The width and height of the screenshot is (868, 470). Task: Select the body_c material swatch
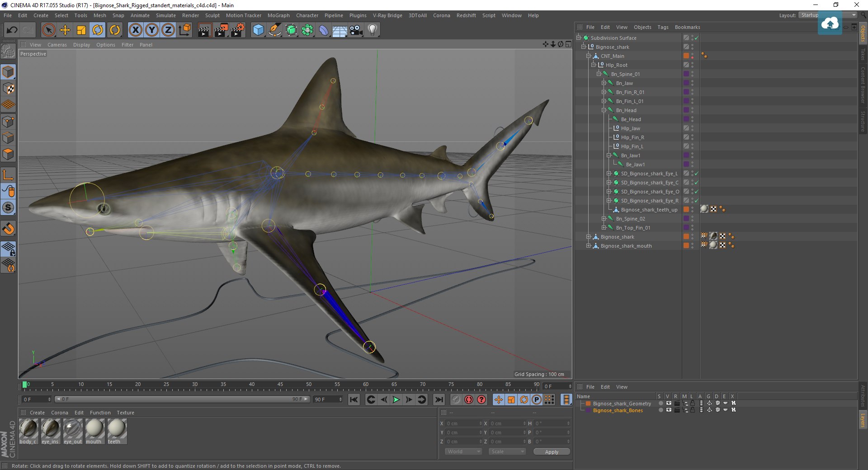[x=28, y=431]
